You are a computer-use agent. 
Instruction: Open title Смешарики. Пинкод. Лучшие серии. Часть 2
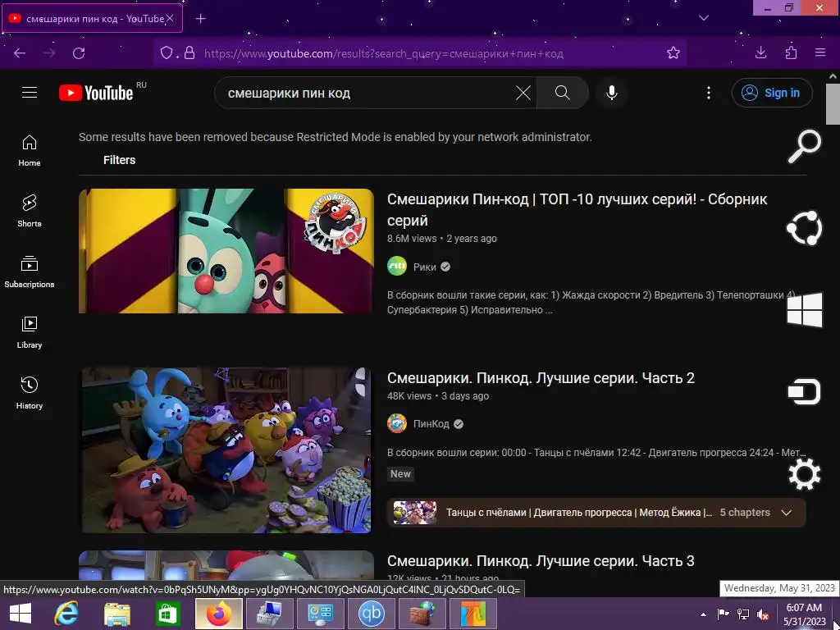(x=541, y=377)
